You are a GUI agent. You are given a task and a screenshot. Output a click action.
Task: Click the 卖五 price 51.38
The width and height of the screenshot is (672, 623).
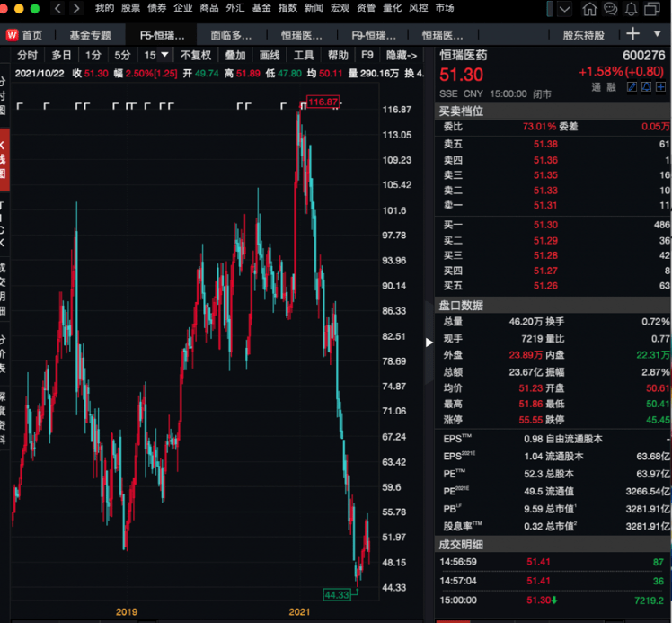545,144
